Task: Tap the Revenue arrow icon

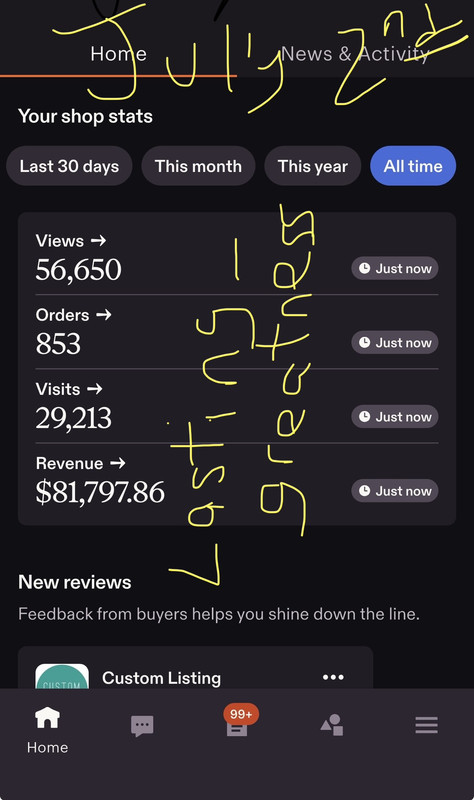Action: tap(118, 463)
